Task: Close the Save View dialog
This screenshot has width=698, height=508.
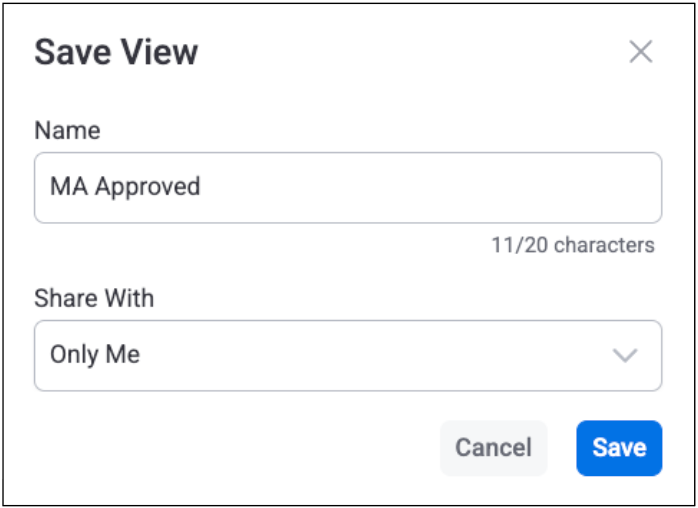Action: tap(640, 52)
